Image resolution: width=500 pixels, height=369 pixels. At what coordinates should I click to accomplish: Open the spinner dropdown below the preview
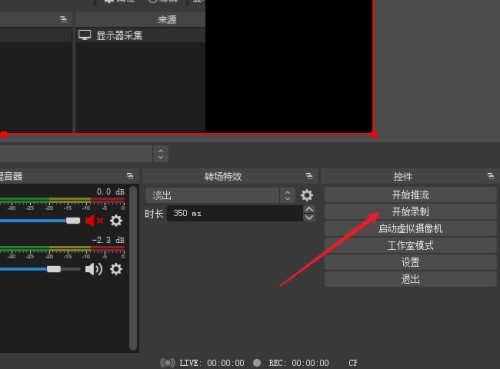pos(160,154)
